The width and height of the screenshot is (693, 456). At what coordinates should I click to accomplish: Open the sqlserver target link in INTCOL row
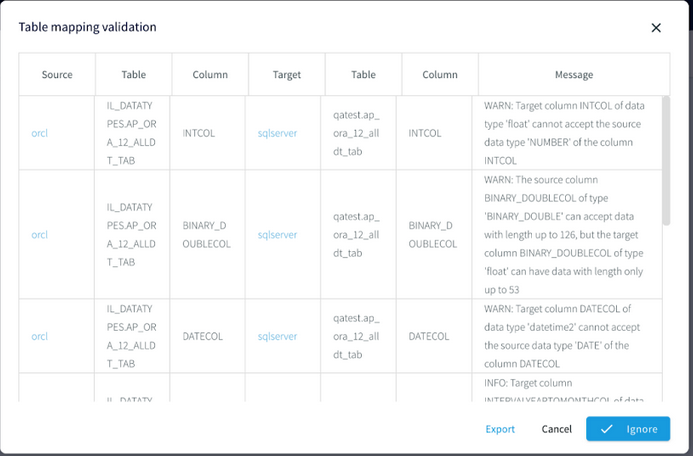277,133
